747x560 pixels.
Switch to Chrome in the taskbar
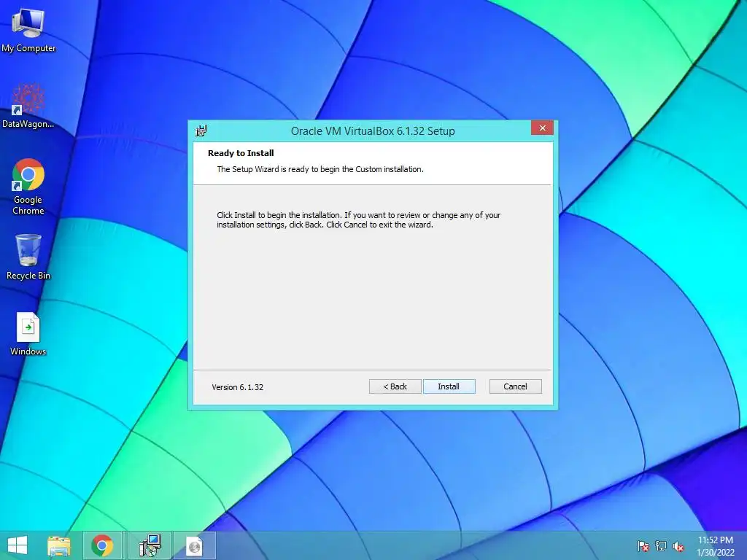point(102,545)
